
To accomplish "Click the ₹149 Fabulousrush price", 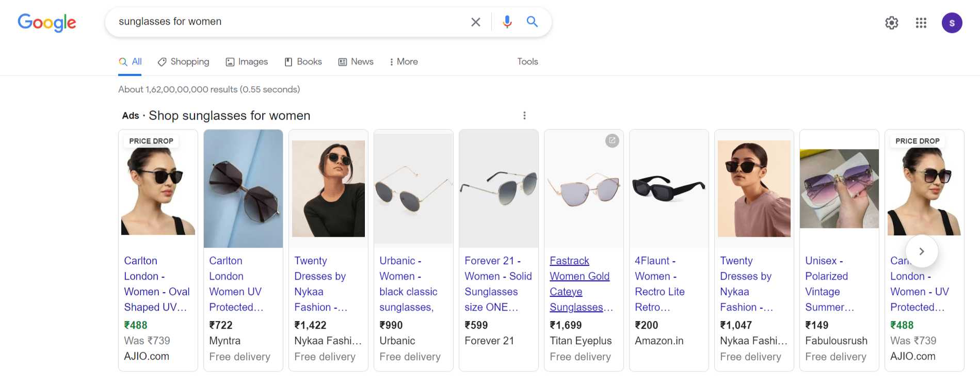I will [817, 325].
